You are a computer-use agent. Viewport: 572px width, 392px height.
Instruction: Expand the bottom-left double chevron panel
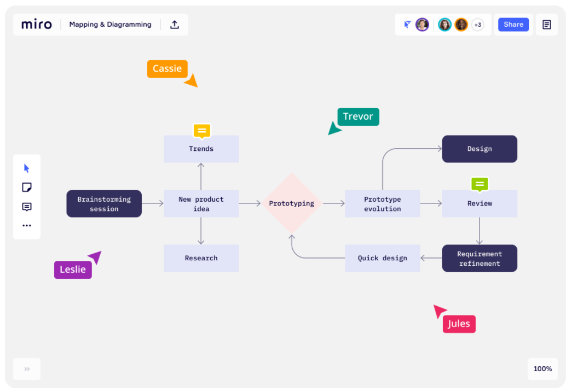(x=27, y=369)
